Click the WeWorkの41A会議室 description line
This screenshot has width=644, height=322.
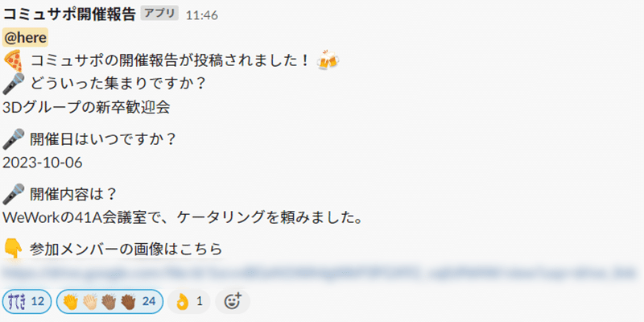(183, 218)
